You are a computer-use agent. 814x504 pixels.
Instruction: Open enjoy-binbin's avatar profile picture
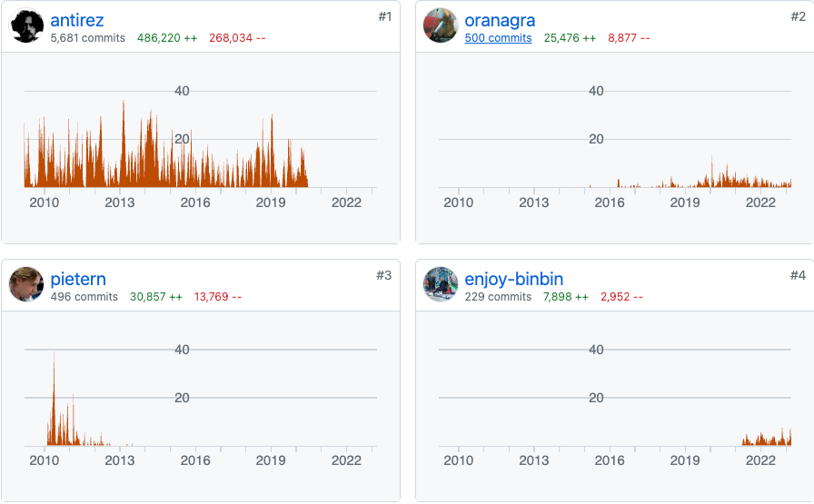coord(441,284)
